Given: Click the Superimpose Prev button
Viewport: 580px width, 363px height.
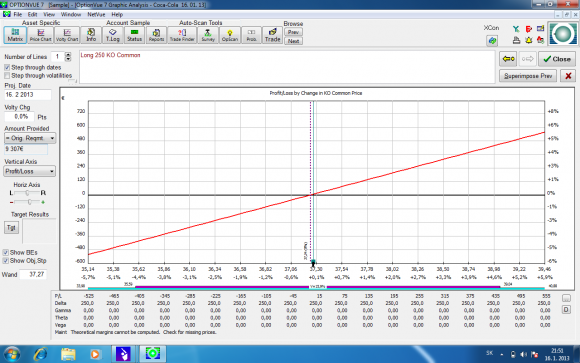Looking at the screenshot, I should [528, 76].
